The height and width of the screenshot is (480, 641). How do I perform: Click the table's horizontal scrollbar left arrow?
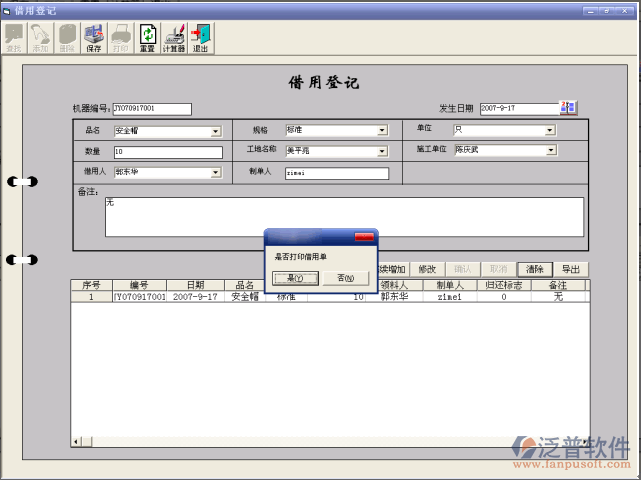tap(76, 441)
